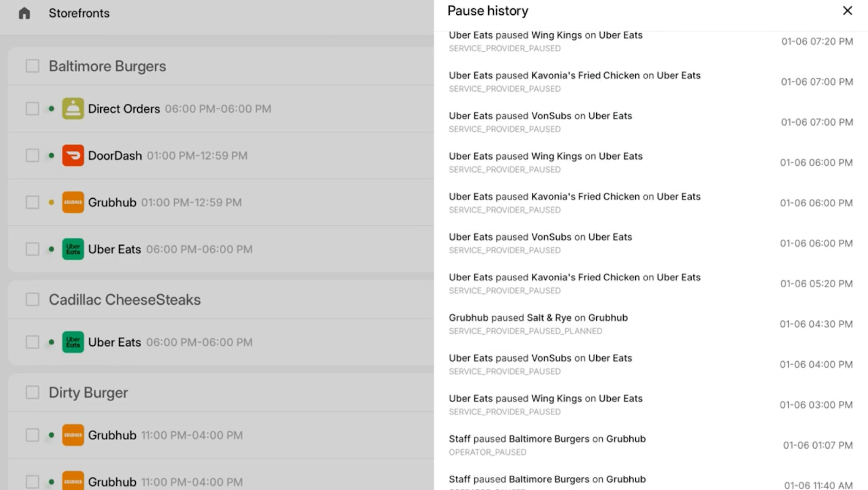Screen dimensions: 868x490
Task: Click Baltimore Burgers' green Uber Eats icon
Action: [x=73, y=249]
